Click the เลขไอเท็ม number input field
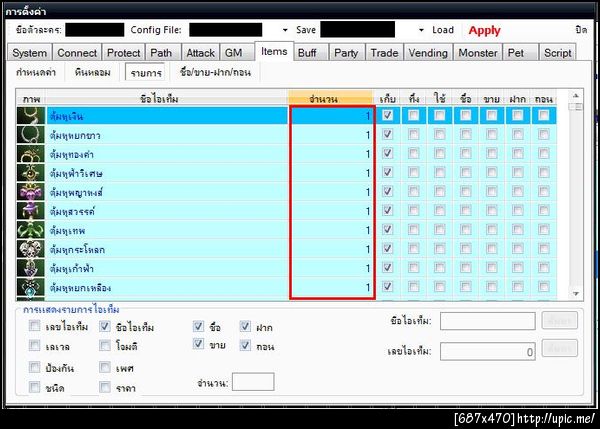This screenshot has width=600, height=429. [488, 351]
